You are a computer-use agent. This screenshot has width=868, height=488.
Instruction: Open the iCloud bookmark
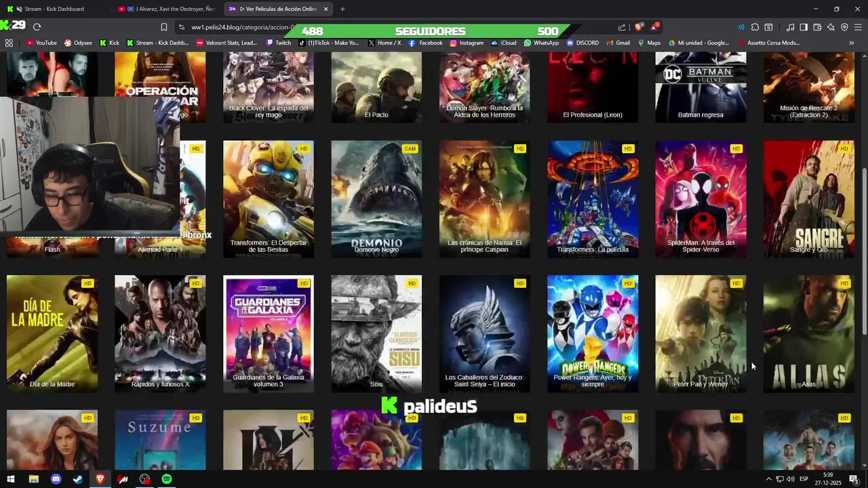[504, 43]
